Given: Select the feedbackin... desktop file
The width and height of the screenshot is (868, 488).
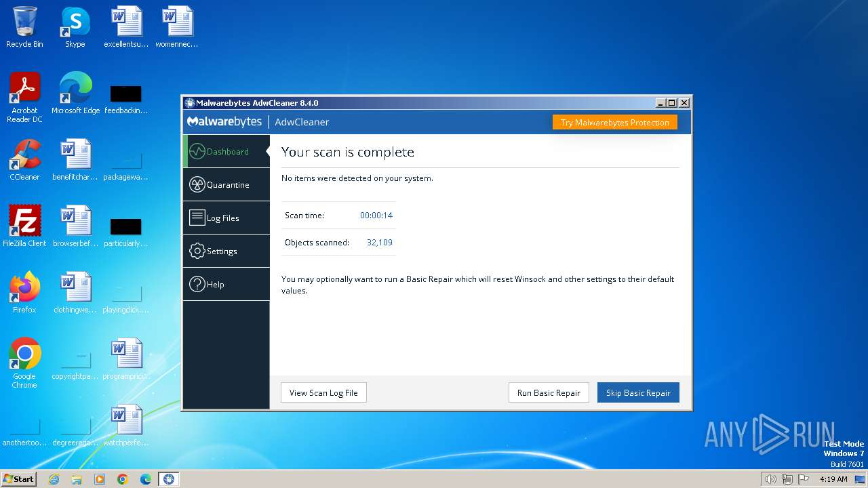Looking at the screenshot, I should [126, 98].
